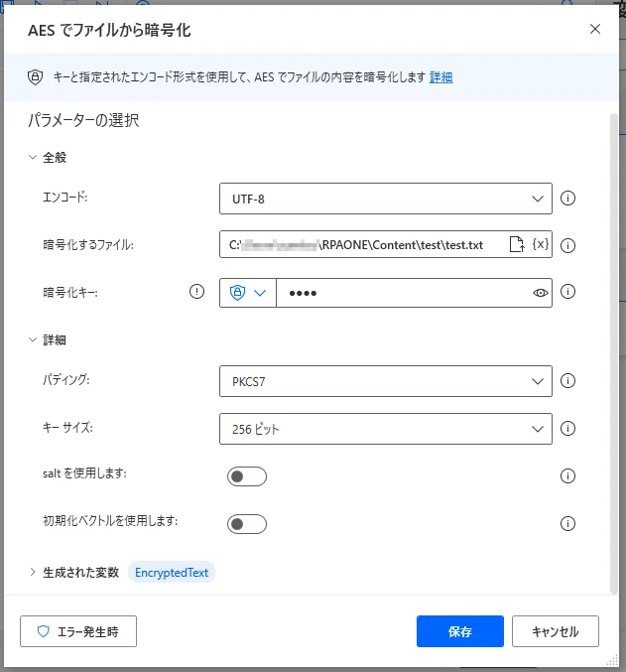Screen dimensions: 626x672
Task: Click the info icon beside エンコード dropdown
Action: [567, 199]
